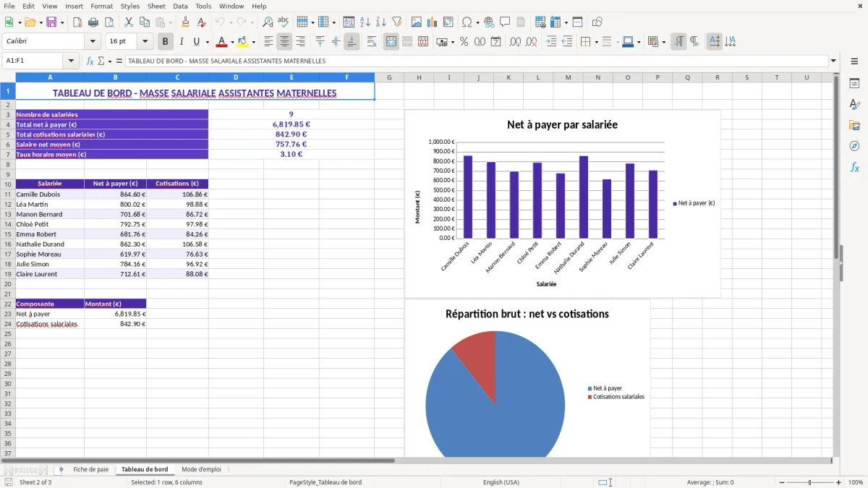Insert Hyperlink globe icon
This screenshot has height=488, width=868.
(x=489, y=22)
